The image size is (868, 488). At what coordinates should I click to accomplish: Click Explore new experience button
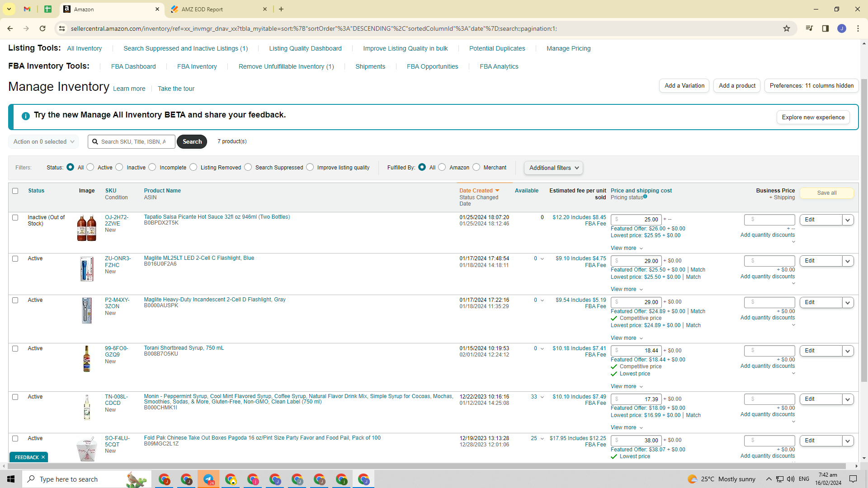tap(813, 117)
